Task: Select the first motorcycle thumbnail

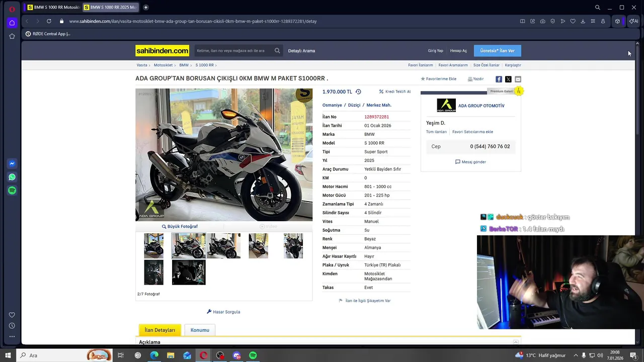Action: click(x=153, y=246)
